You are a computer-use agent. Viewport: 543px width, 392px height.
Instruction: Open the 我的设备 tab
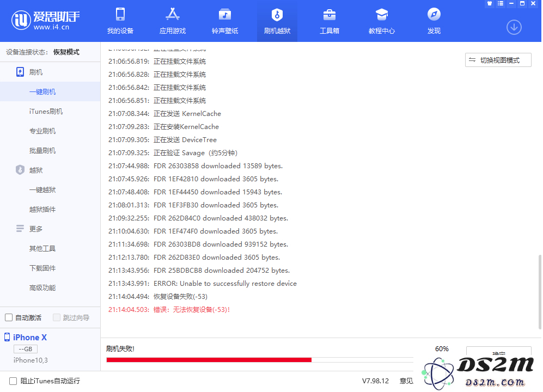point(120,21)
